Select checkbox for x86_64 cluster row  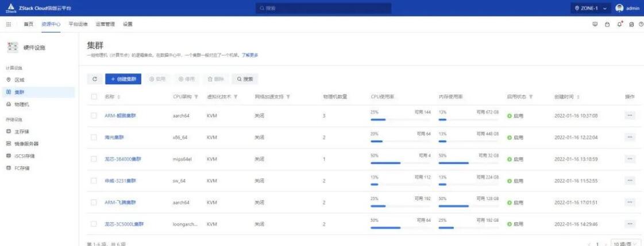pyautogui.click(x=94, y=138)
